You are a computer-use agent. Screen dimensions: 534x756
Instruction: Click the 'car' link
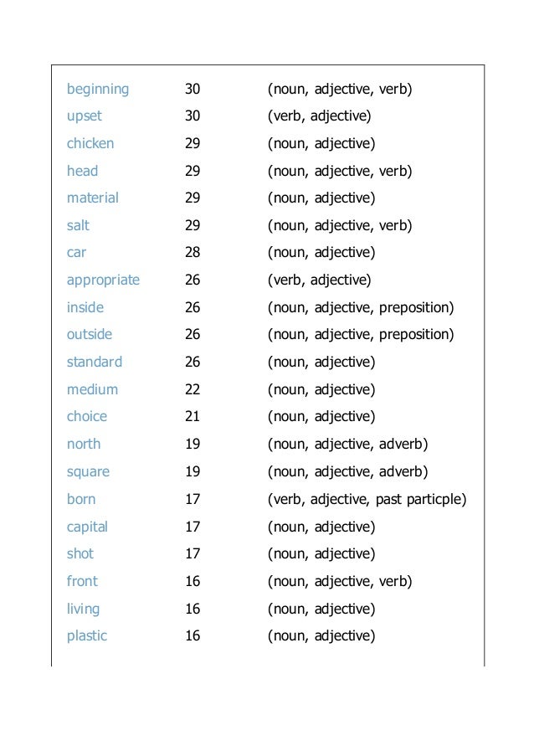click(x=77, y=253)
